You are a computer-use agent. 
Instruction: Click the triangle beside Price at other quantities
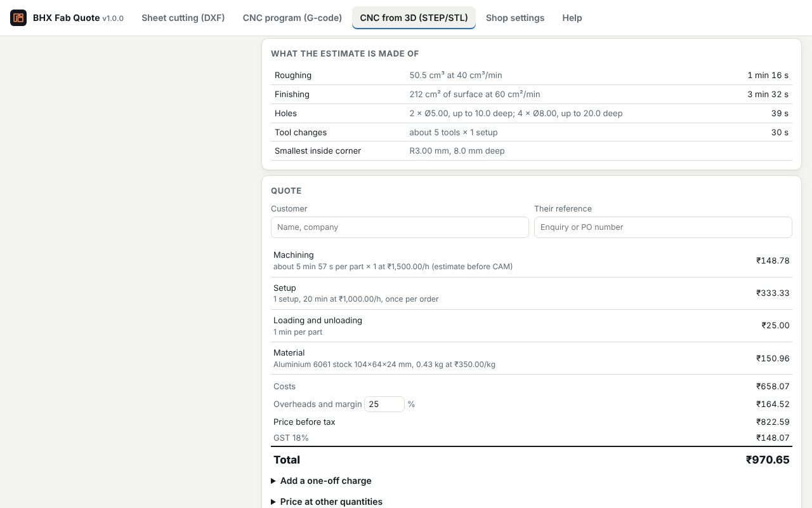click(274, 502)
